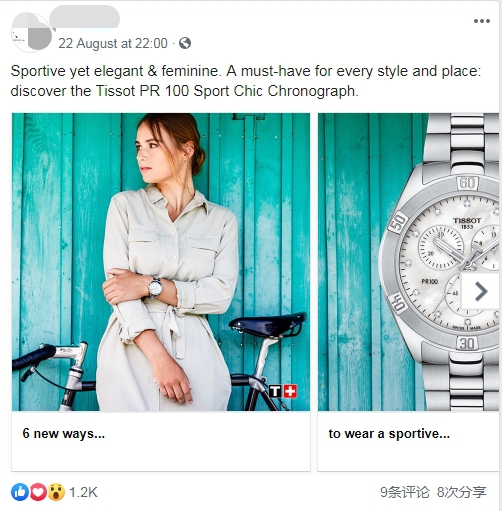Image resolution: width=502 pixels, height=511 pixels.
Task: Open the woman with bicycle carousel image
Action: (x=161, y=262)
